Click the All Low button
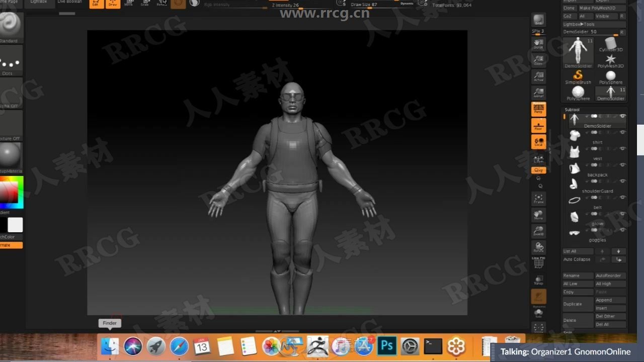Screen dimensions: 644x362 click(578, 284)
